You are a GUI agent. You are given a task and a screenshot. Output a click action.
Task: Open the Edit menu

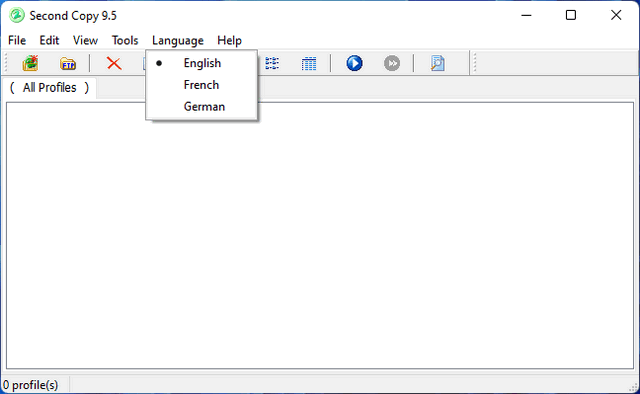pyautogui.click(x=49, y=40)
